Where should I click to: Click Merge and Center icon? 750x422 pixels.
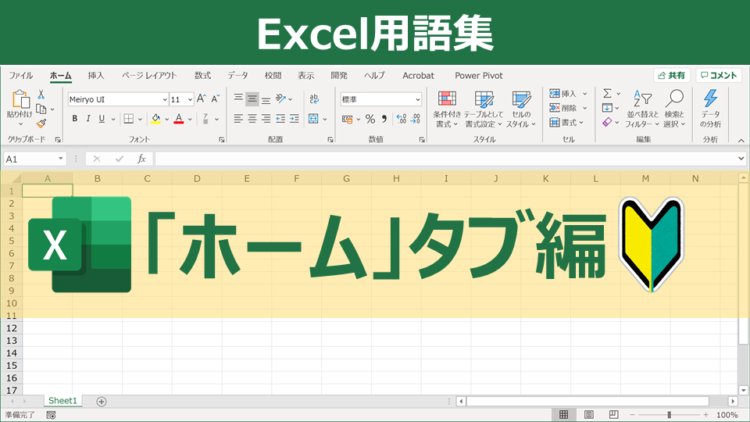313,119
